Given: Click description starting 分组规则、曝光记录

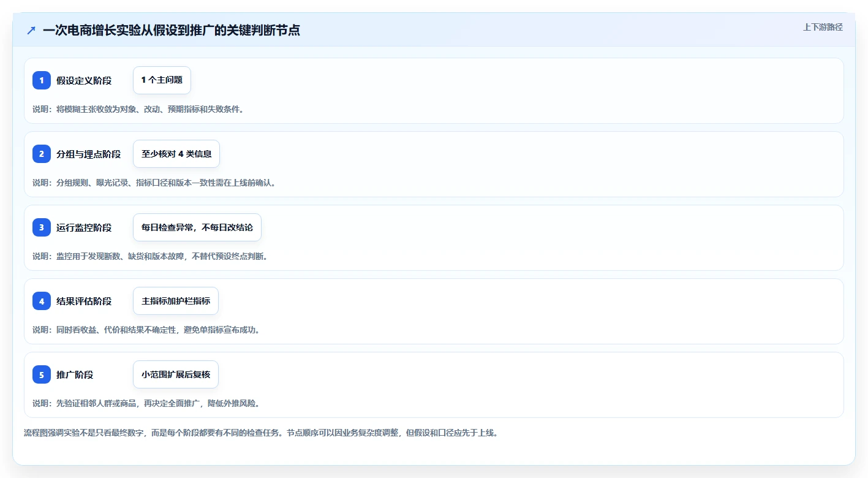Looking at the screenshot, I should 154,183.
